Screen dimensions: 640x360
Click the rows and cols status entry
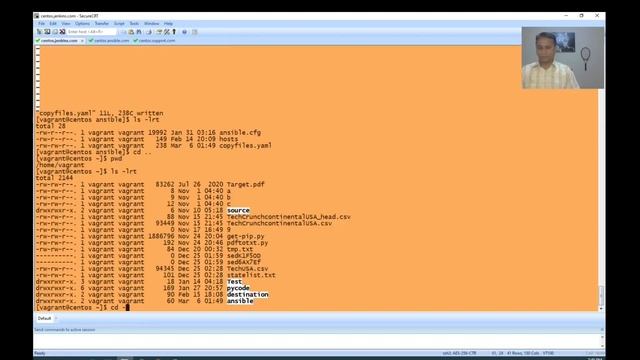point(523,353)
